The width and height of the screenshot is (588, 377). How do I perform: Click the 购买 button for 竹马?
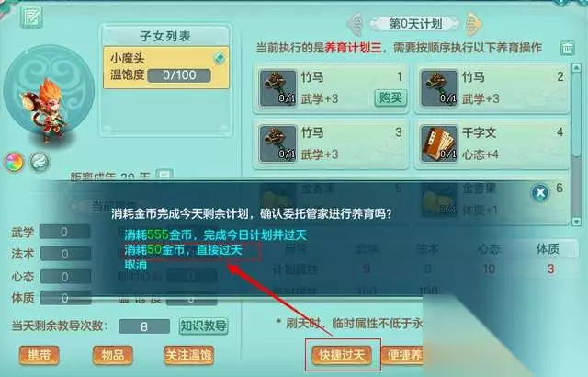pos(390,97)
